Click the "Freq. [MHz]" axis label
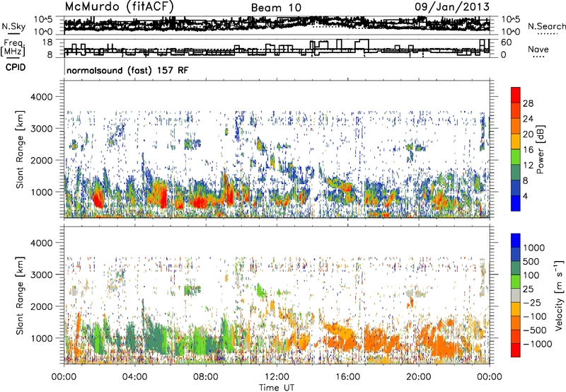566x392 pixels. point(13,48)
